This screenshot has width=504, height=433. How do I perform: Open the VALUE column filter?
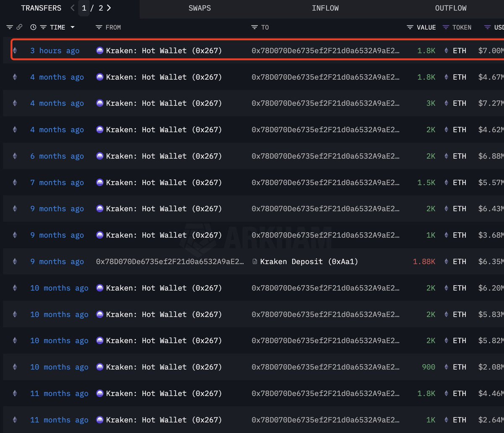[410, 27]
